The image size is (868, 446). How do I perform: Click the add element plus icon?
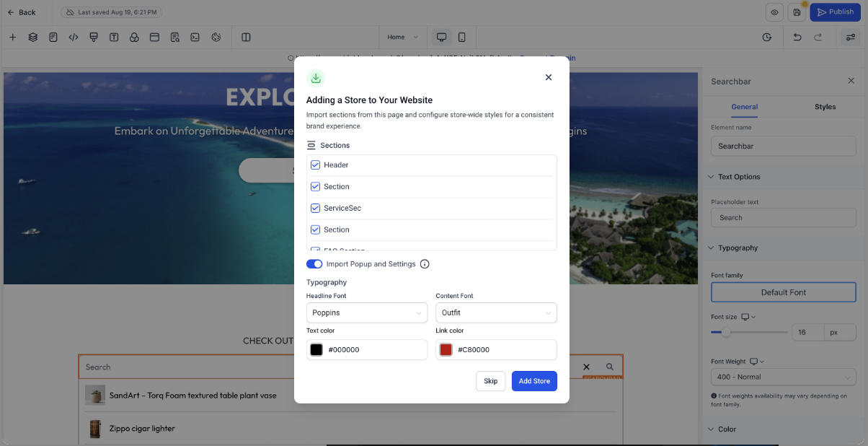pyautogui.click(x=12, y=37)
